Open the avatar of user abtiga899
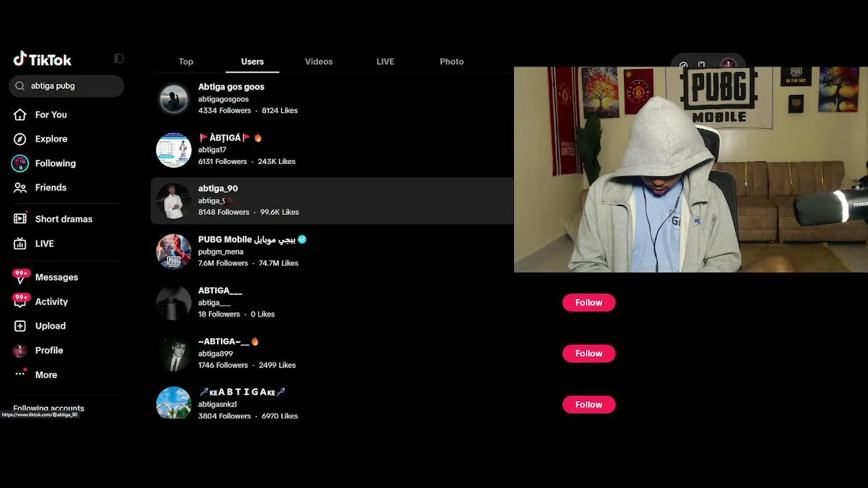This screenshot has height=488, width=868. click(x=174, y=354)
